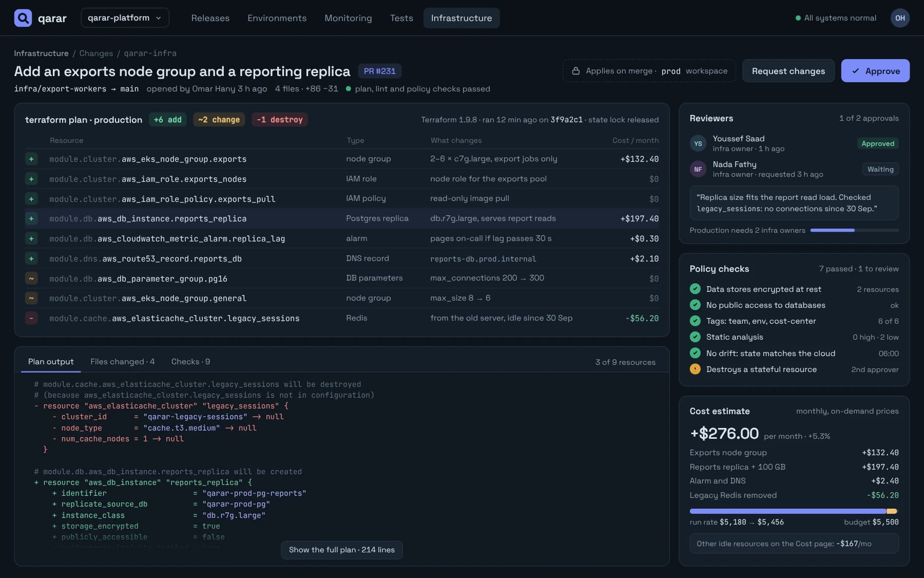Click the check icon for Static analysis
Image resolution: width=924 pixels, height=578 pixels.
[695, 337]
